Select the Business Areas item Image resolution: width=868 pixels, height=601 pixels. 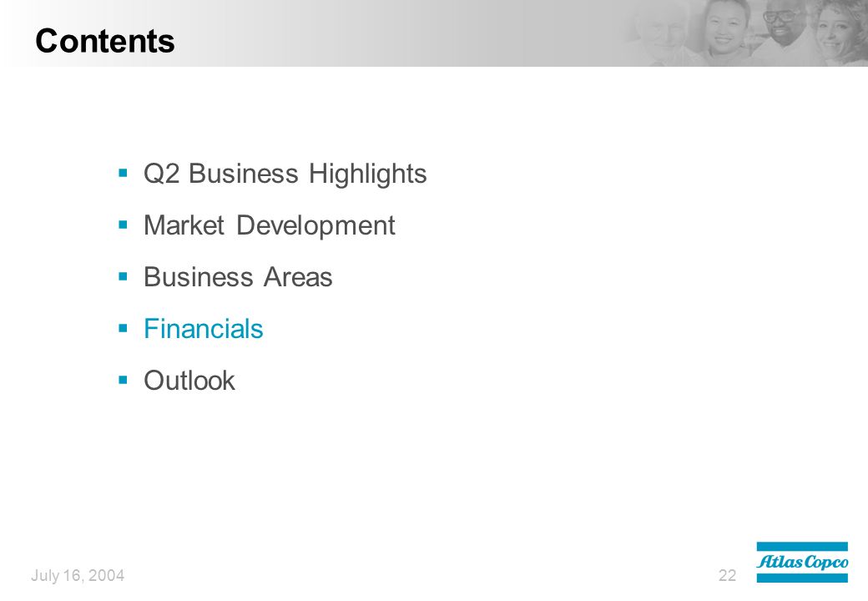click(x=238, y=277)
